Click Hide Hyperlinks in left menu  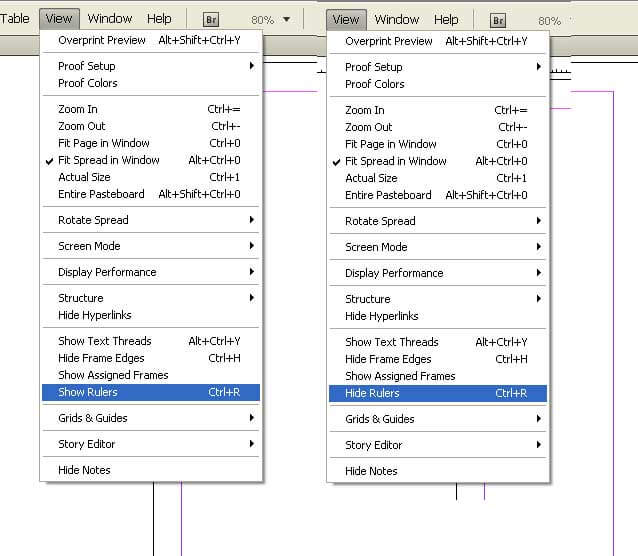[151, 315]
